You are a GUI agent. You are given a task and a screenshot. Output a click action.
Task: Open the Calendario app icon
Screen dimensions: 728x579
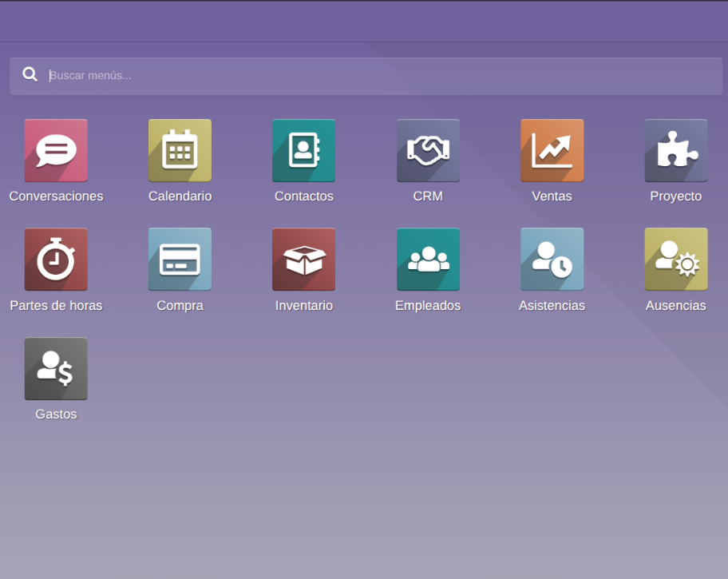point(180,150)
